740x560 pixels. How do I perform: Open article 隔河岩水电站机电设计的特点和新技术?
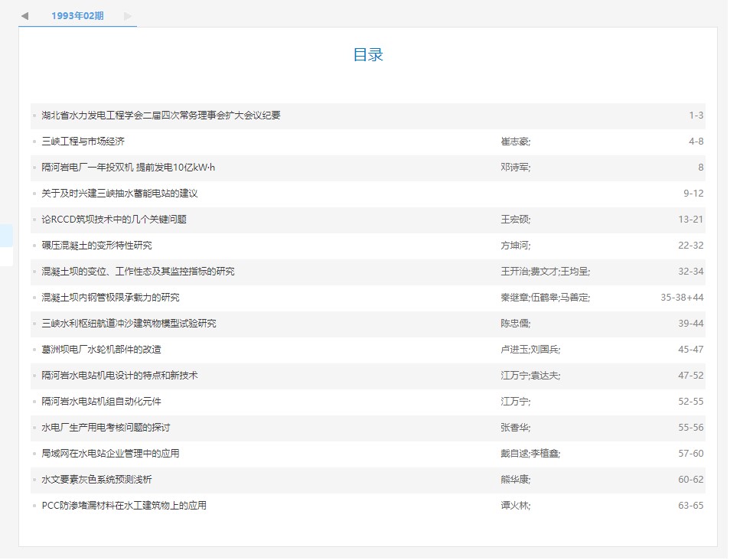coord(119,376)
